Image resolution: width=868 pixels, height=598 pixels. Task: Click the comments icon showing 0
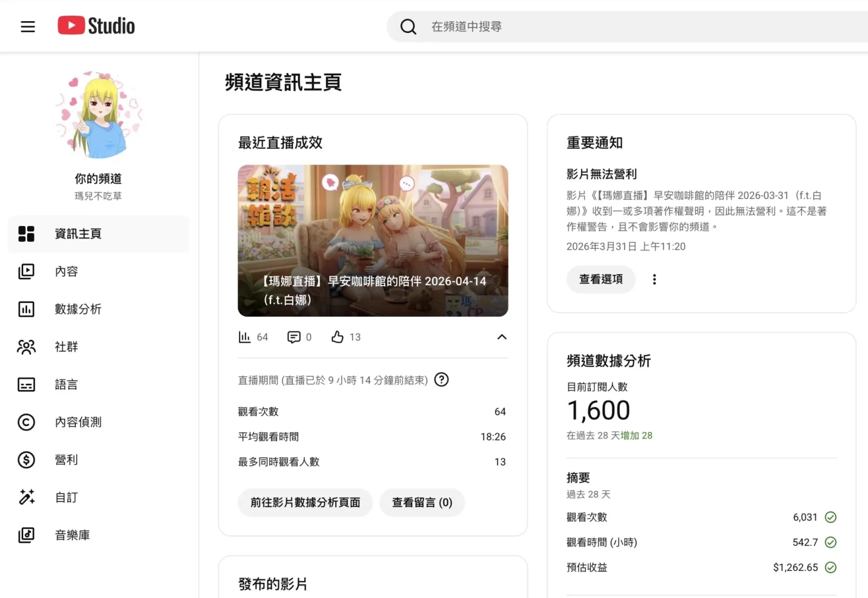click(x=293, y=337)
